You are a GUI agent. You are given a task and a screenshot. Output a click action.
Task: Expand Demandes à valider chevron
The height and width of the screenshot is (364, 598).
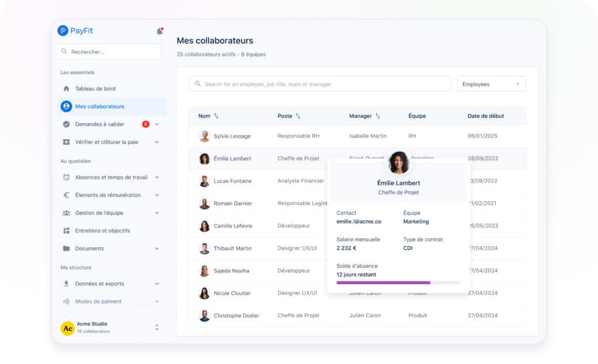pyautogui.click(x=157, y=124)
